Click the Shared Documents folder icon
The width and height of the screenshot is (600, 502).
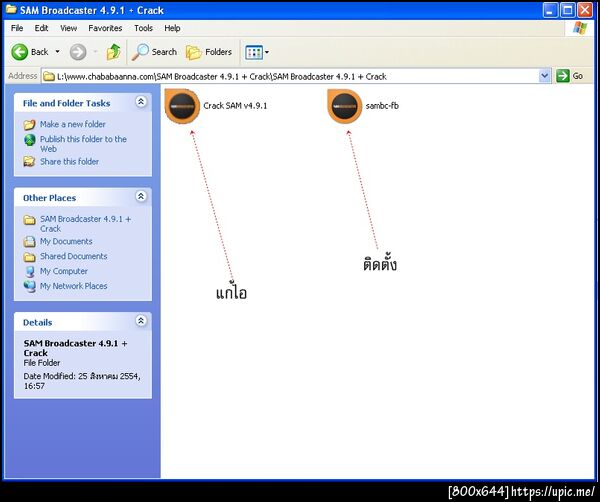coord(29,257)
